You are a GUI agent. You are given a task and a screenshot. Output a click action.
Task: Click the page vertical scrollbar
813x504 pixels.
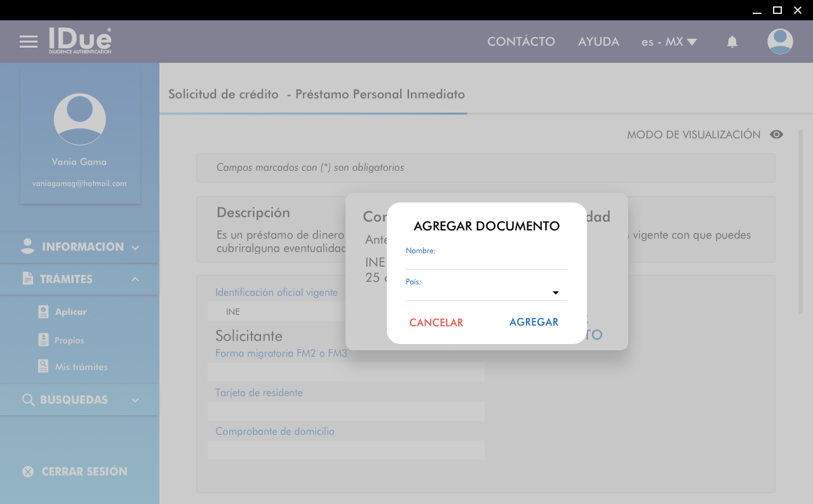[x=801, y=221]
